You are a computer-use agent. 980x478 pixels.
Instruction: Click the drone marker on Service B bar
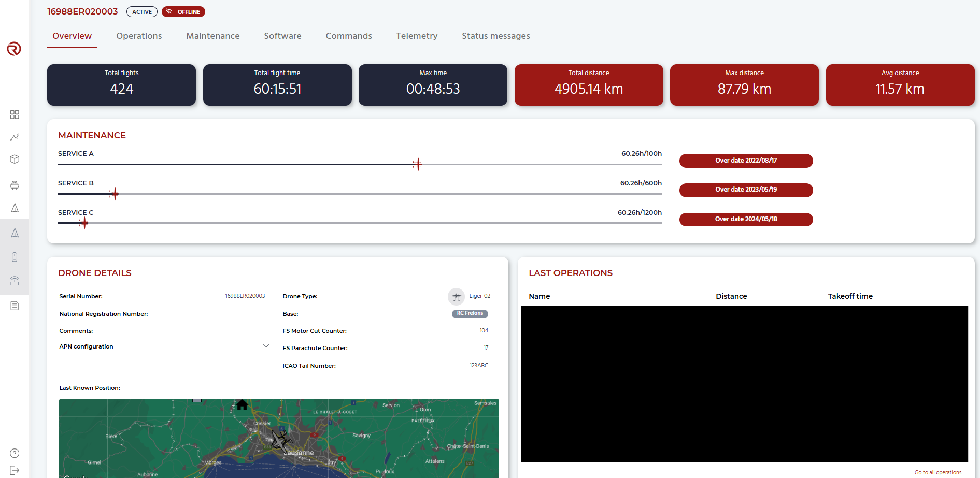[114, 194]
